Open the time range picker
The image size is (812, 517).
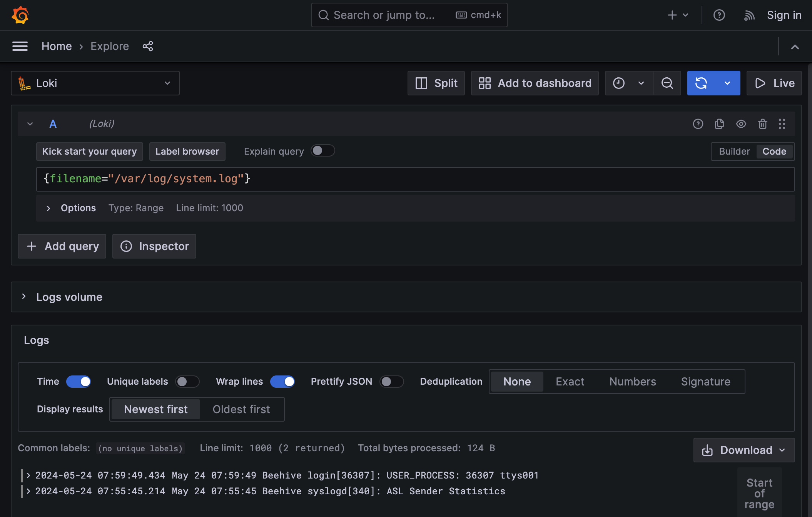click(x=628, y=83)
